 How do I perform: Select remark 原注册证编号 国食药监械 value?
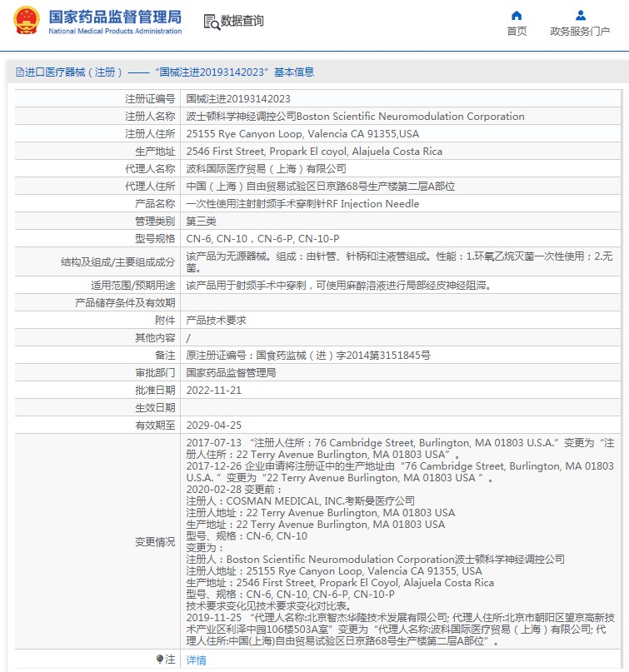pyautogui.click(x=308, y=356)
